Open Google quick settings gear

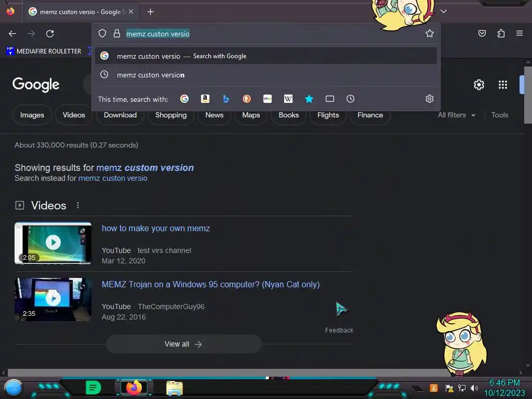pyautogui.click(x=478, y=85)
